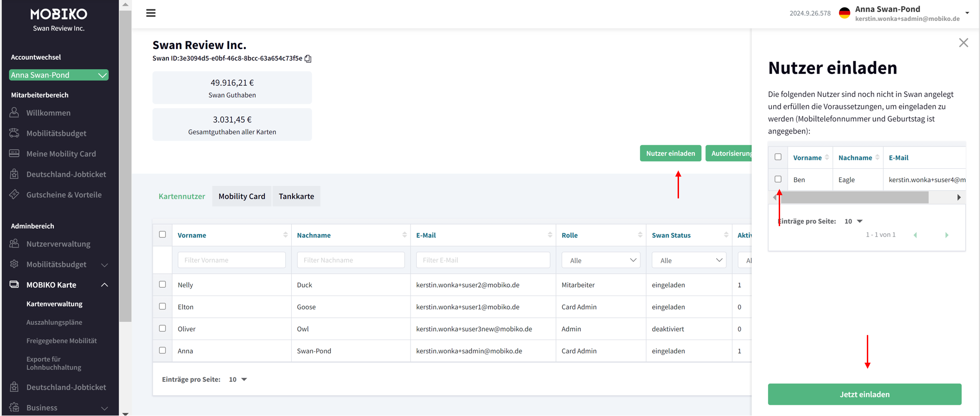The width and height of the screenshot is (980, 416).
Task: Toggle select-all checkbox in Kartennutzer table
Action: pos(162,235)
